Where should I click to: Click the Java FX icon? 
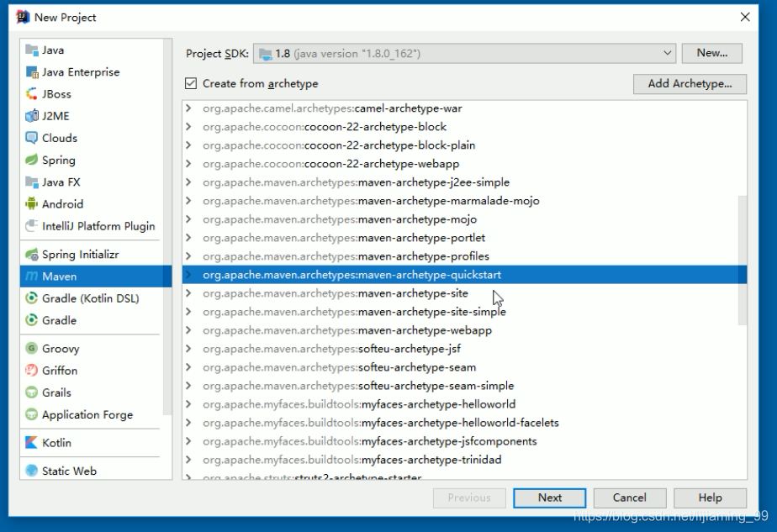[x=32, y=182]
